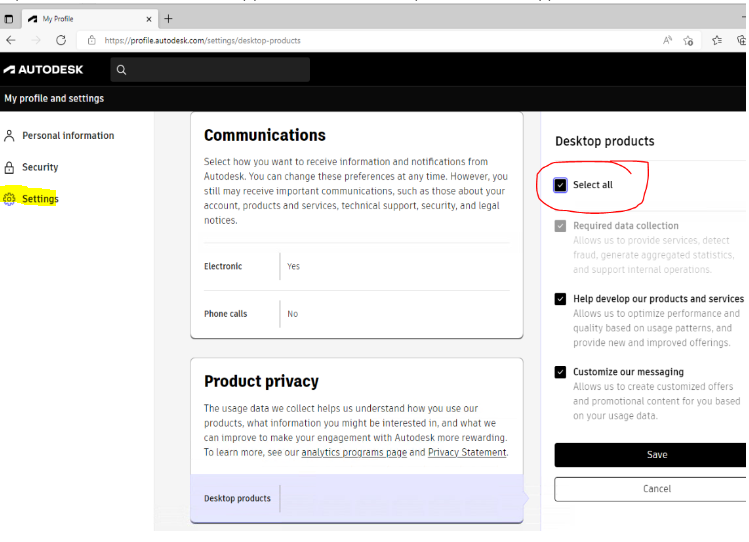Open the analytics programs page link
The width and height of the screenshot is (749, 542).
point(354,453)
